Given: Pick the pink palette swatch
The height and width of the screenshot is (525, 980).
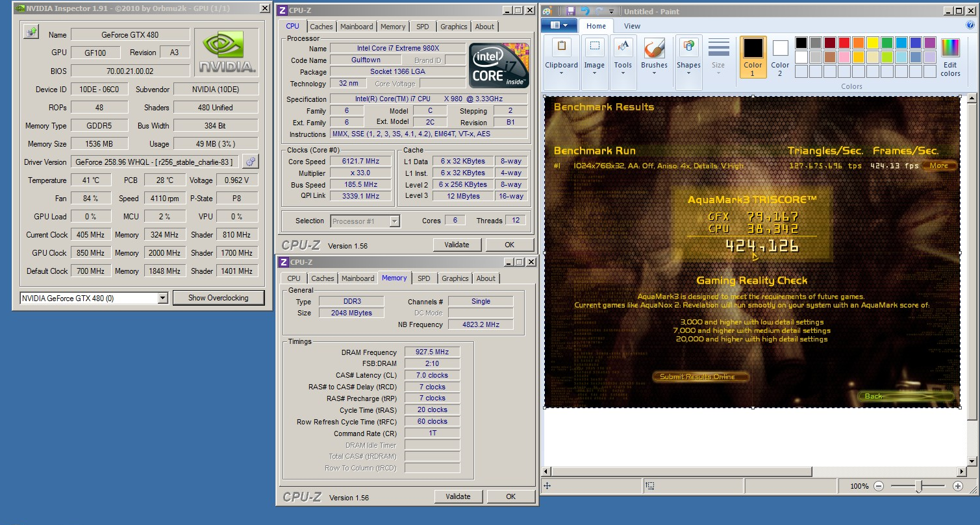Looking at the screenshot, I should (844, 57).
